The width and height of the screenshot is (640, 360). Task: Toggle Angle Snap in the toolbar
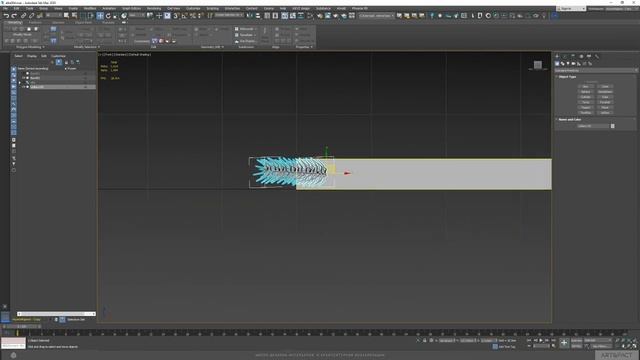click(x=184, y=16)
